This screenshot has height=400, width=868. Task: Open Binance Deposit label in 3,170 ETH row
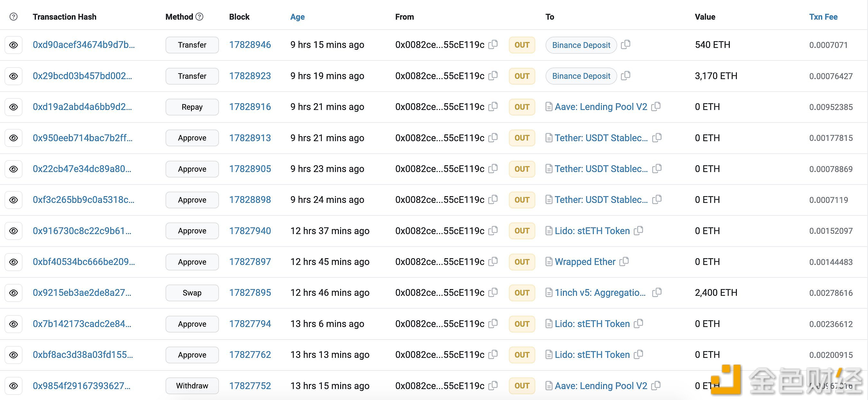[581, 76]
